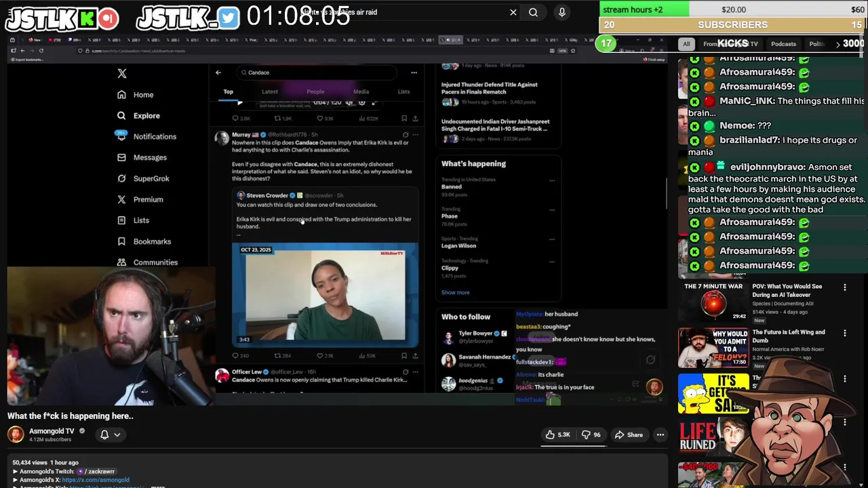This screenshot has height=488, width=868.
Task: Open the 'Logan Wilson' trending topic
Action: tap(458, 245)
